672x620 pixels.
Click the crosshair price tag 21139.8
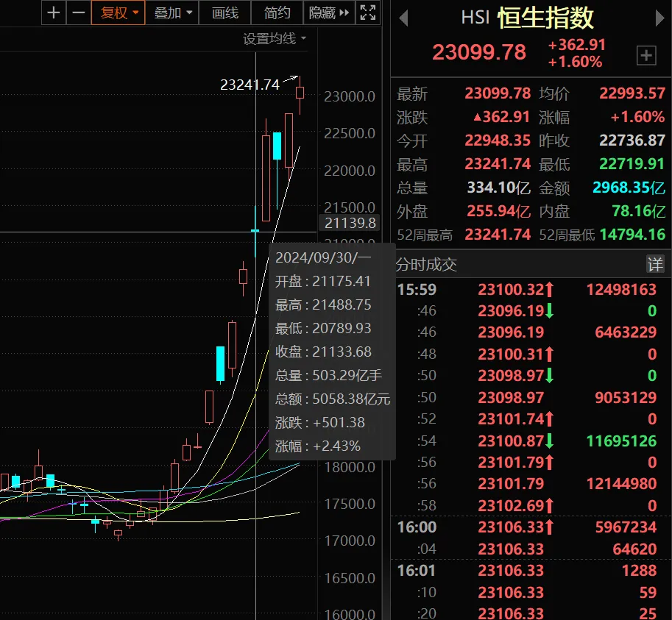(350, 223)
